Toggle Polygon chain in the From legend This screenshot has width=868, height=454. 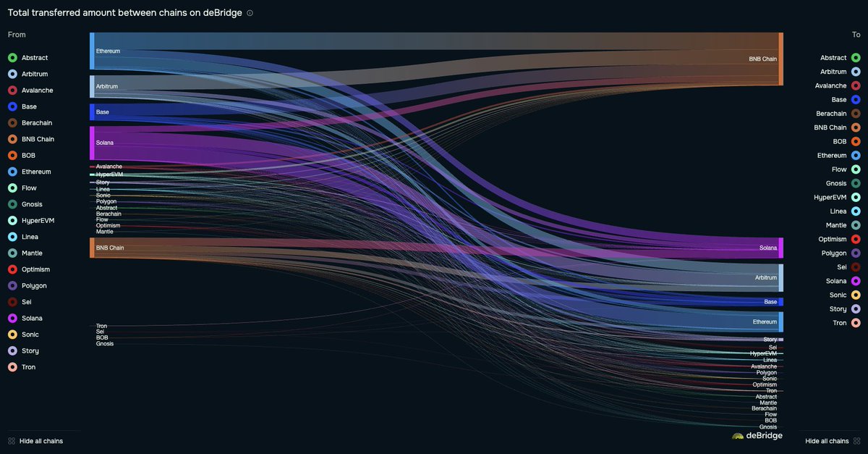coord(27,286)
